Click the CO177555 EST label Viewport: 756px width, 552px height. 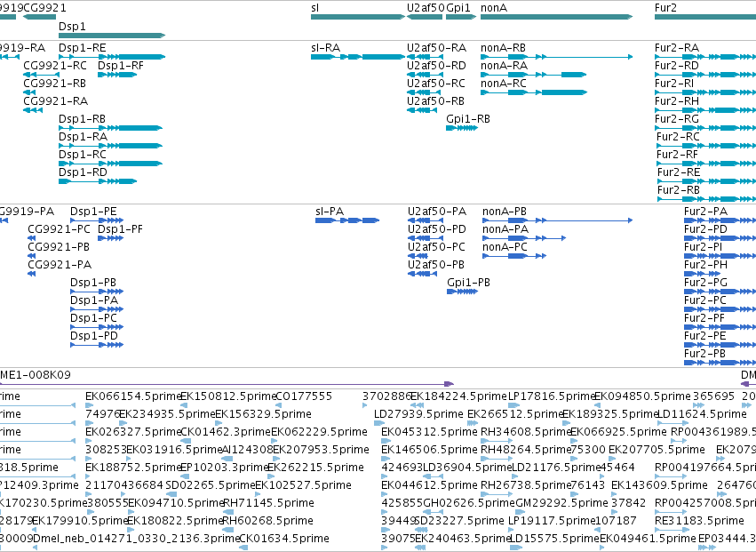[304, 396]
